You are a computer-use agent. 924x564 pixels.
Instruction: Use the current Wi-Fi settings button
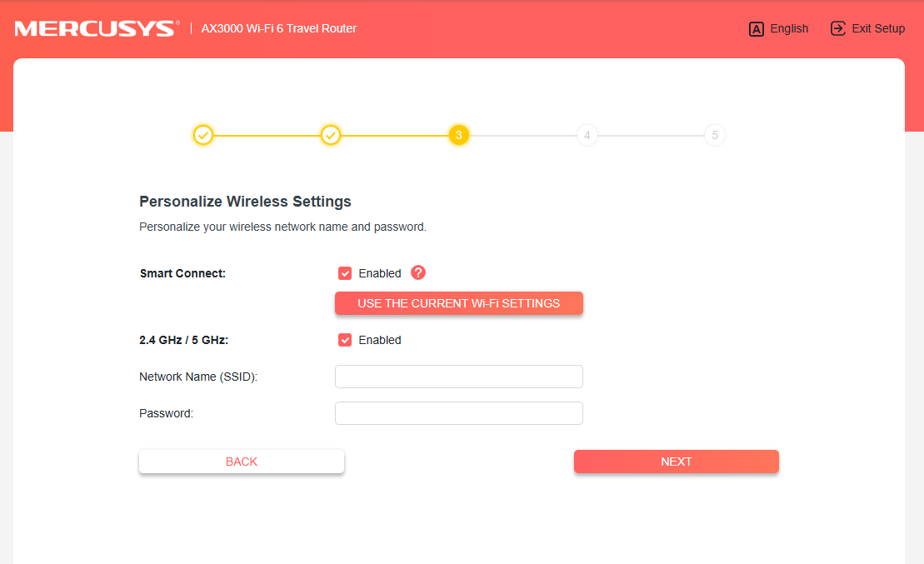coord(458,303)
